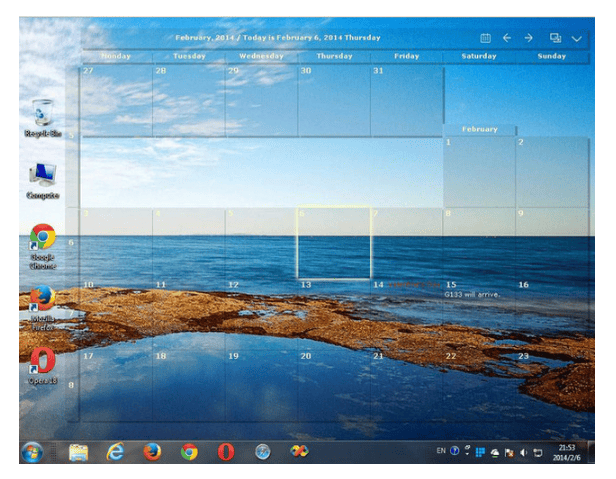This screenshot has height=479, width=616.
Task: Select the February 1 calendar cell
Action: click(479, 172)
